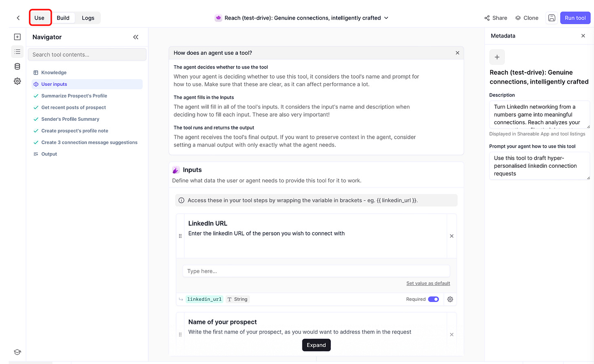Grab the drag handle of LinkedIn URL input
Image resolution: width=594 pixels, height=364 pixels.
point(180,236)
